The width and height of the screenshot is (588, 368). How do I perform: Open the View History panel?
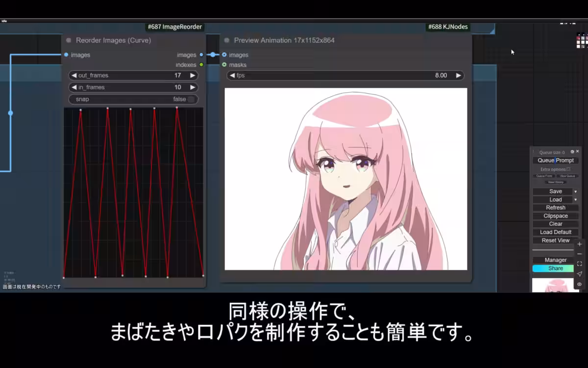555,182
